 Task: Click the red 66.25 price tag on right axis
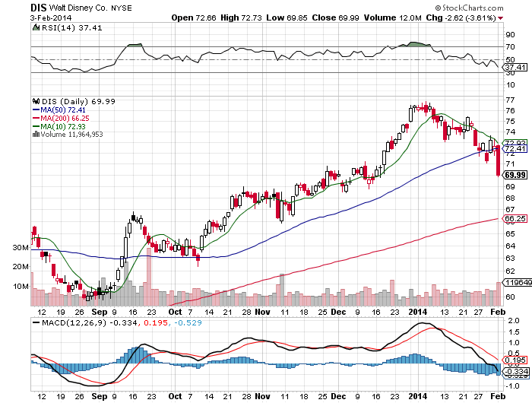pyautogui.click(x=515, y=219)
